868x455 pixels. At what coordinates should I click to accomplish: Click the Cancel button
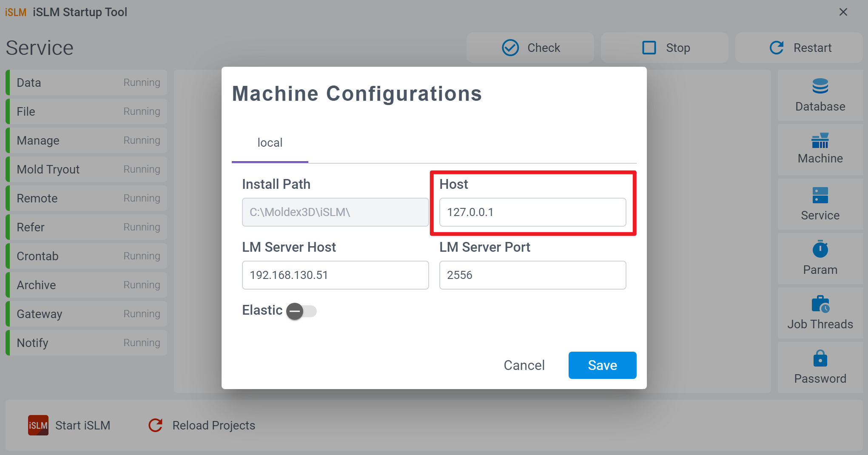(x=524, y=365)
